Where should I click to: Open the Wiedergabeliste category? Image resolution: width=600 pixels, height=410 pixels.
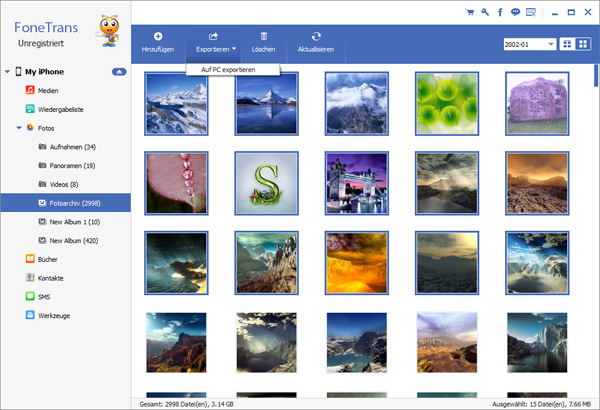[x=60, y=109]
